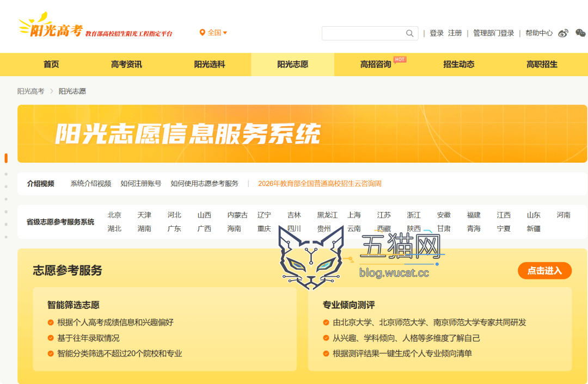The height and width of the screenshot is (384, 588).
Task: Open 高职招生 nav tab
Action: [542, 64]
